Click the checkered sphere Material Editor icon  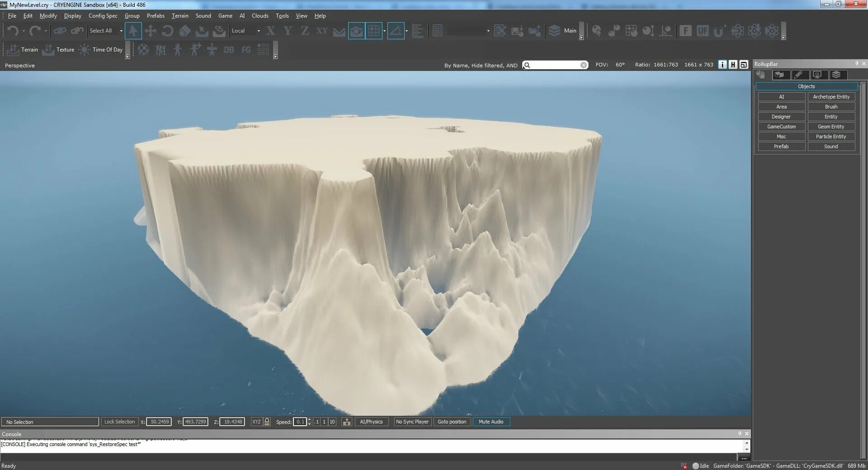click(143, 49)
